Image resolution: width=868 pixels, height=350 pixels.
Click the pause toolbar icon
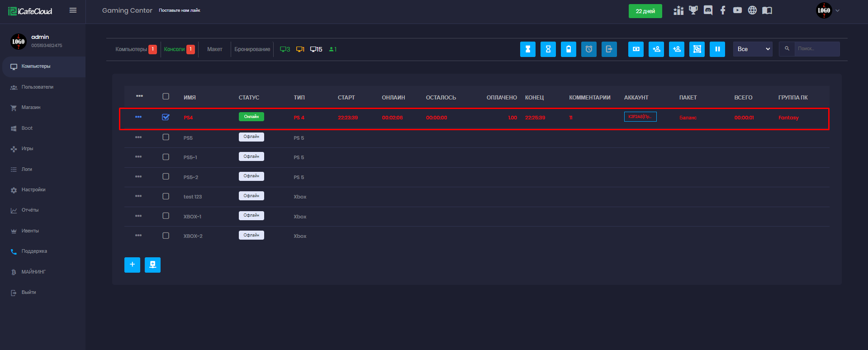717,49
